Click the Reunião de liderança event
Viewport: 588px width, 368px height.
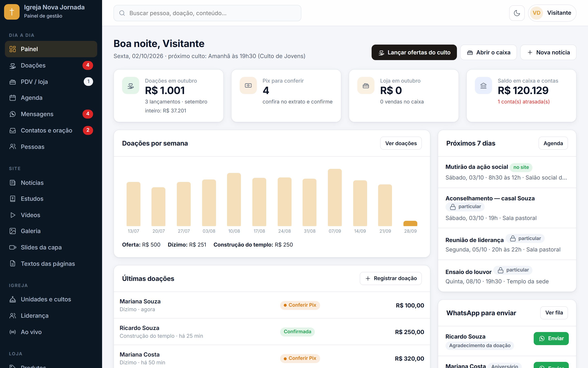pyautogui.click(x=507, y=244)
